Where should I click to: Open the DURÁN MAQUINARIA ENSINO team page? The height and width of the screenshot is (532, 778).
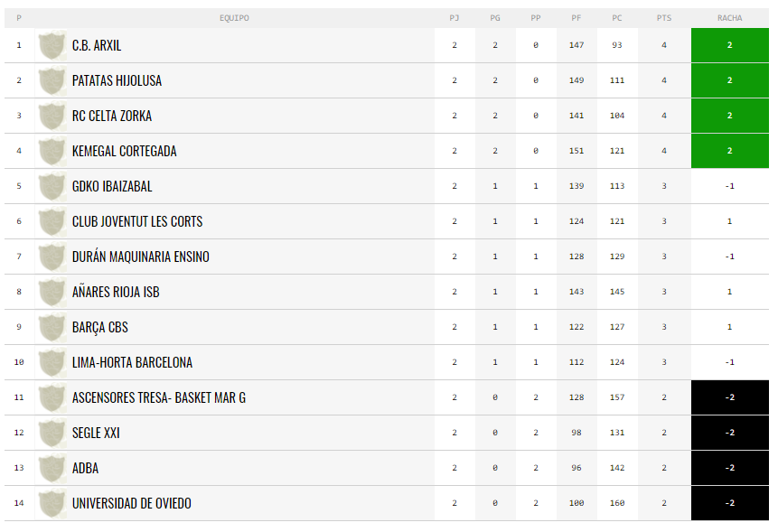click(140, 257)
